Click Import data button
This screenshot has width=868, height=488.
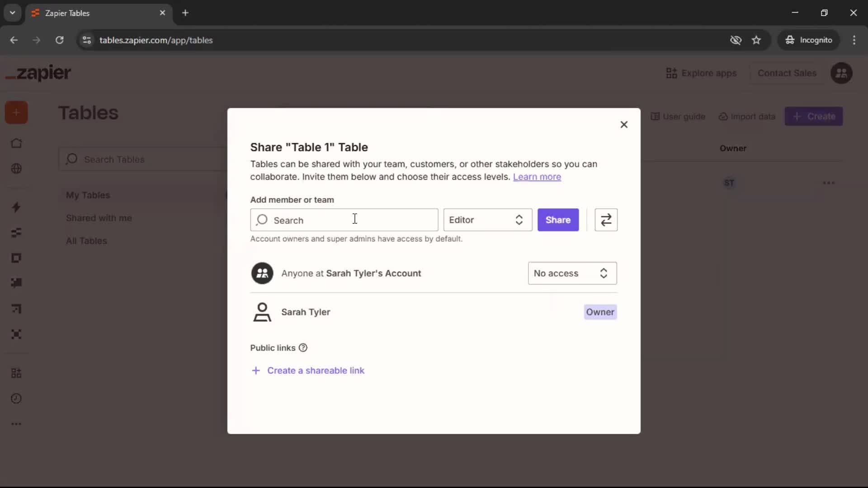pos(747,117)
